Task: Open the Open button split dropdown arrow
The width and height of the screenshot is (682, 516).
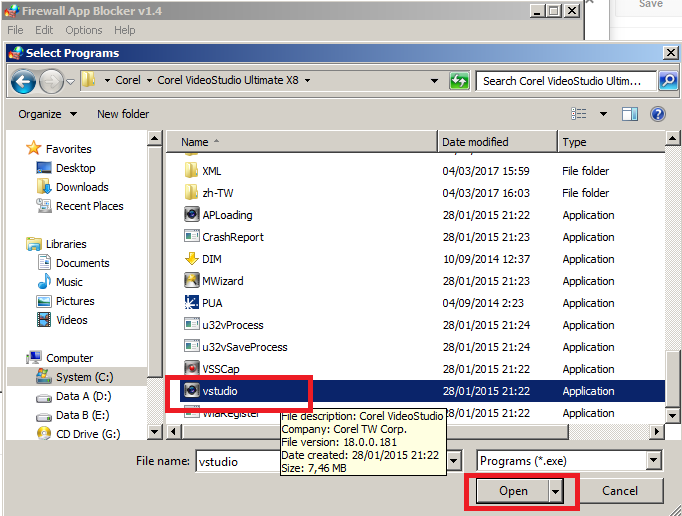Action: [x=555, y=491]
